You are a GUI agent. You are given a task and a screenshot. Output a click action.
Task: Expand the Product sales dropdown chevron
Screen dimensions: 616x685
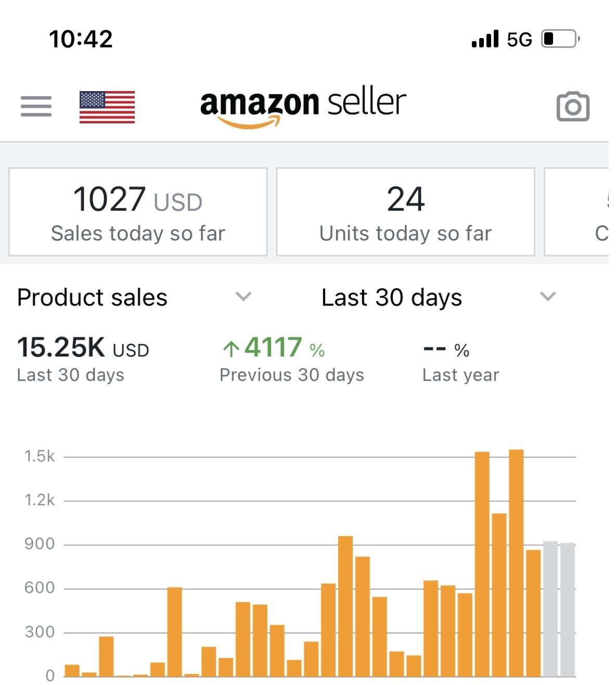243,297
